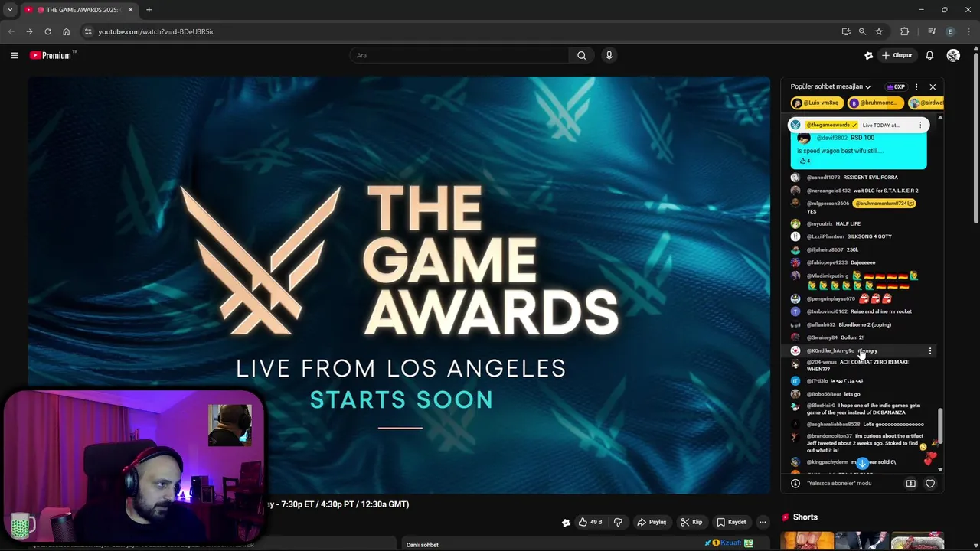The image size is (980, 551).
Task: Start voice search with the microphone
Action: pyautogui.click(x=609, y=55)
